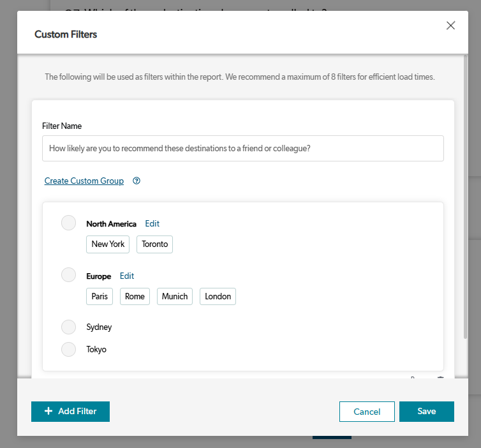
Task: Edit the North America group
Action: pyautogui.click(x=152, y=223)
